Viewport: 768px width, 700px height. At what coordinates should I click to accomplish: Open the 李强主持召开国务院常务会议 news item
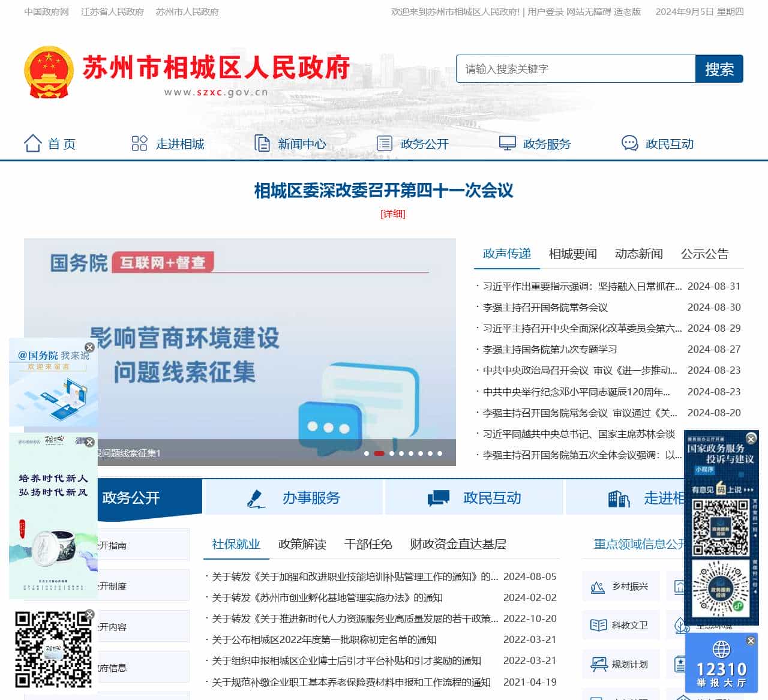(x=545, y=307)
